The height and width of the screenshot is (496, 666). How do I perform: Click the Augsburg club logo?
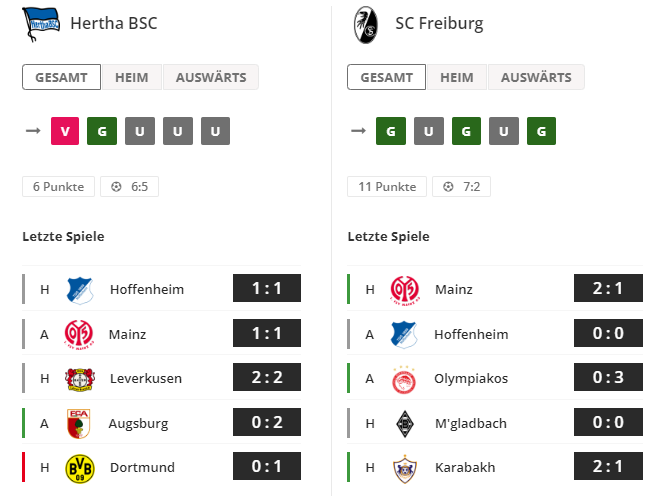coord(79,423)
